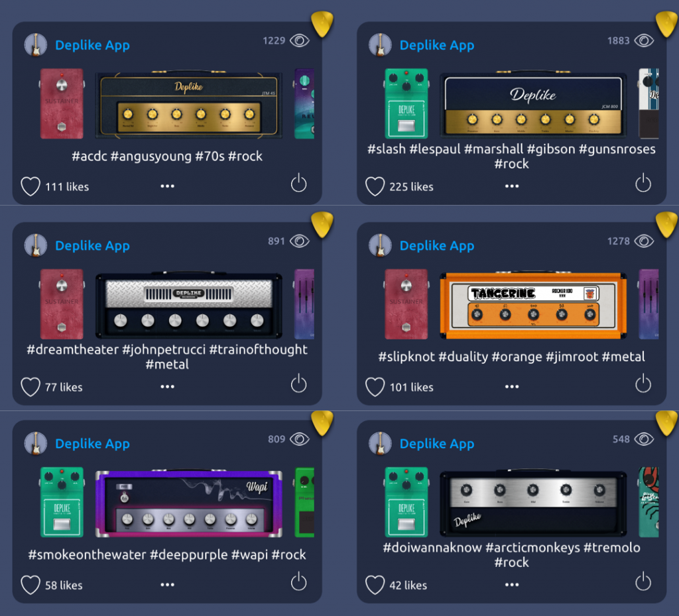Activate power icon on #slash preset card

point(643,183)
